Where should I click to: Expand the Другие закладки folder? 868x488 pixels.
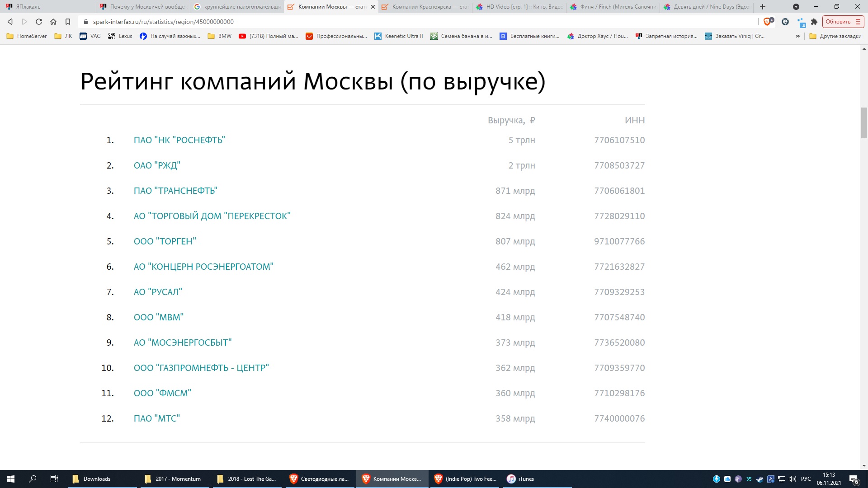(x=835, y=36)
